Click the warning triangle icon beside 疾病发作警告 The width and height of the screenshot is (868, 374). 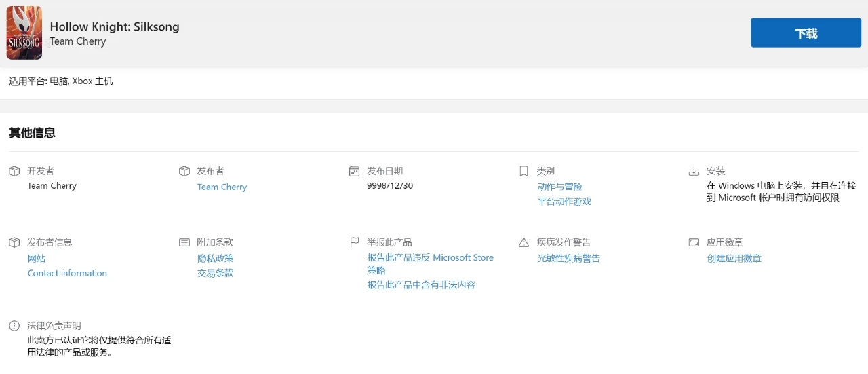point(524,242)
